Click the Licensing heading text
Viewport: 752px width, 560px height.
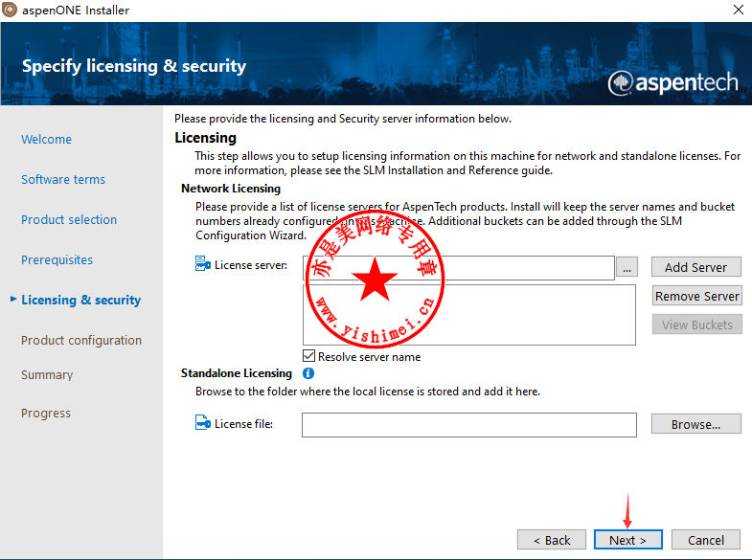[x=205, y=138]
